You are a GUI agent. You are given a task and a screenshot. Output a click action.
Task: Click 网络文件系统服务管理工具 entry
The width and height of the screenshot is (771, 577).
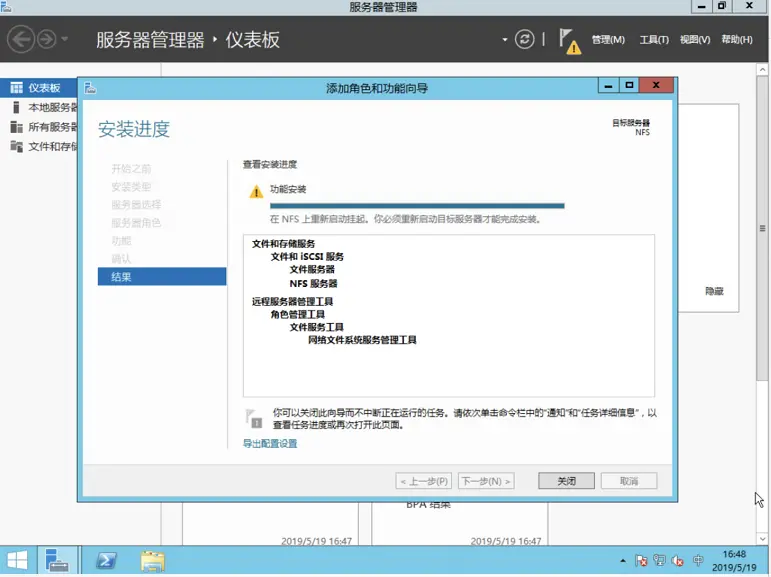click(362, 340)
